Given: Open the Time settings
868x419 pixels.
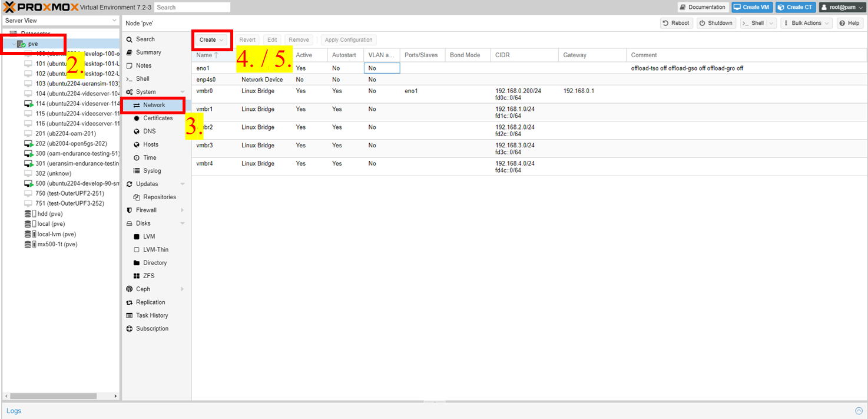Looking at the screenshot, I should (150, 157).
